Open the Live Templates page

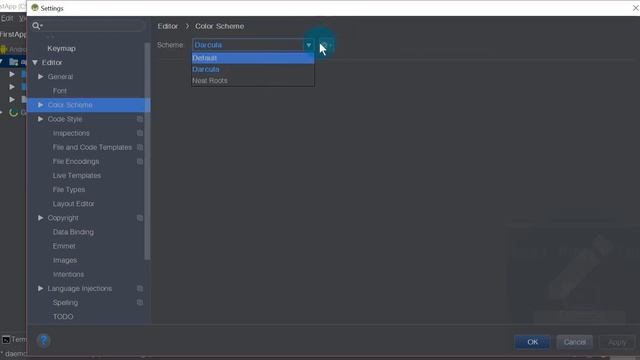tap(77, 176)
